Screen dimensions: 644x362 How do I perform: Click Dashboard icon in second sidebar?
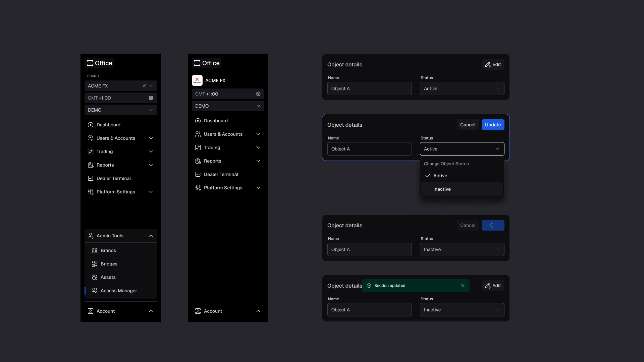click(x=198, y=121)
